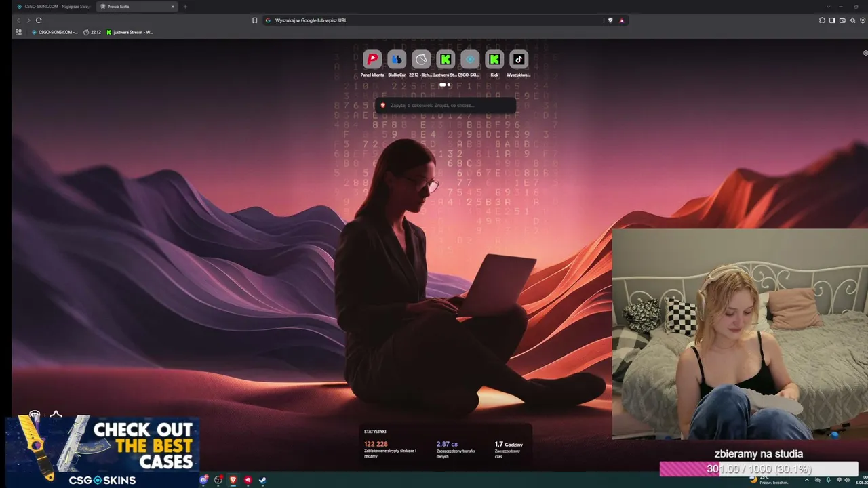Click the browser back arrow

pos(18,20)
